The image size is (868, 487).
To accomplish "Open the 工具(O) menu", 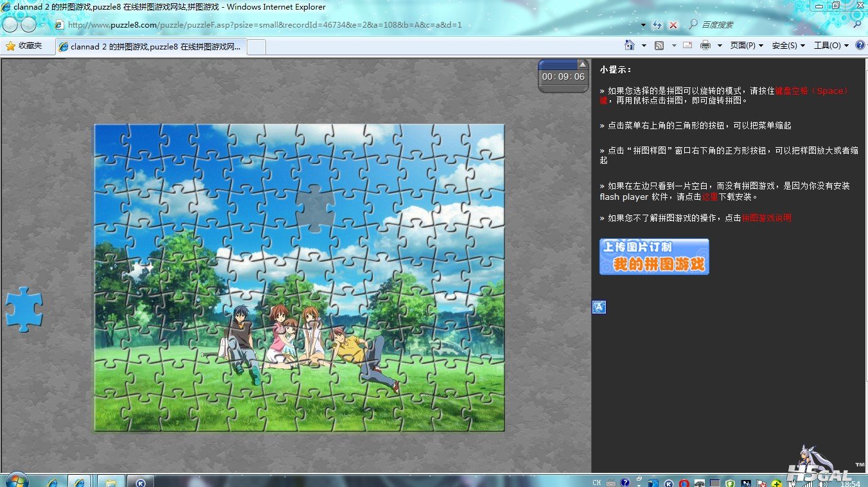I will point(831,46).
